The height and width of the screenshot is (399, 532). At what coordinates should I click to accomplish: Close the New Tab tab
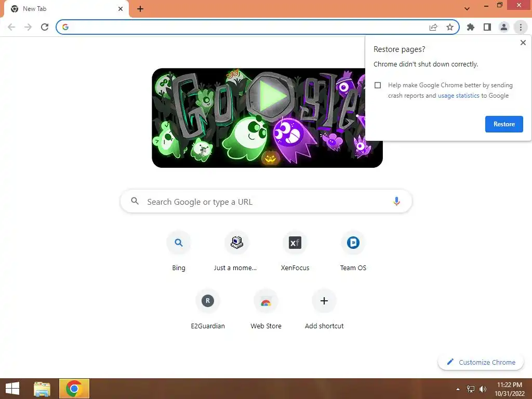[121, 9]
